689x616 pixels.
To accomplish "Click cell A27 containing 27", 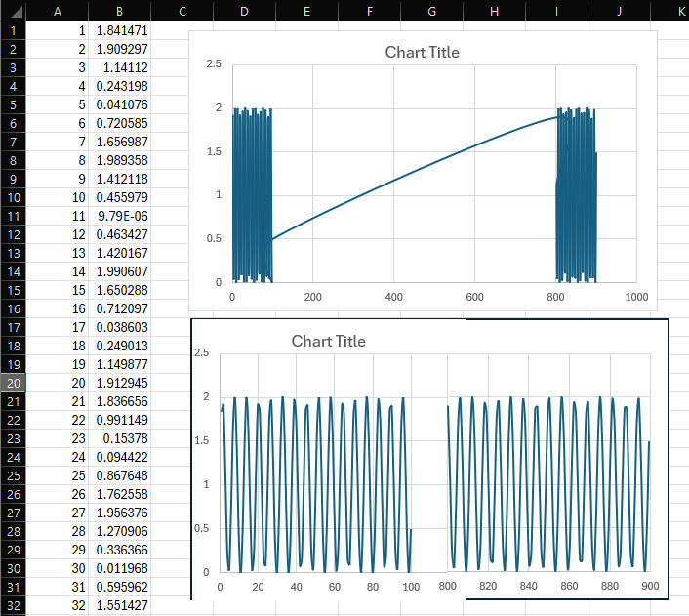I will [x=58, y=513].
